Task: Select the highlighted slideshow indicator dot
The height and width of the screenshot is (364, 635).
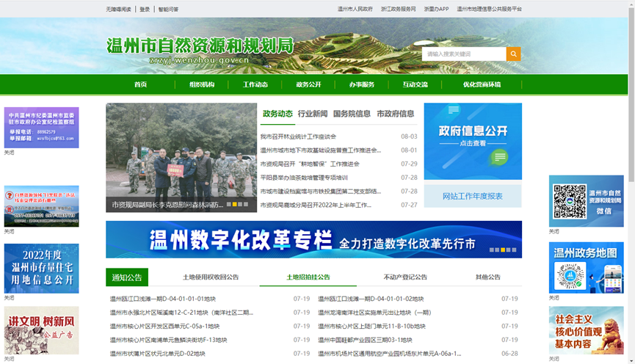Action: (x=234, y=205)
